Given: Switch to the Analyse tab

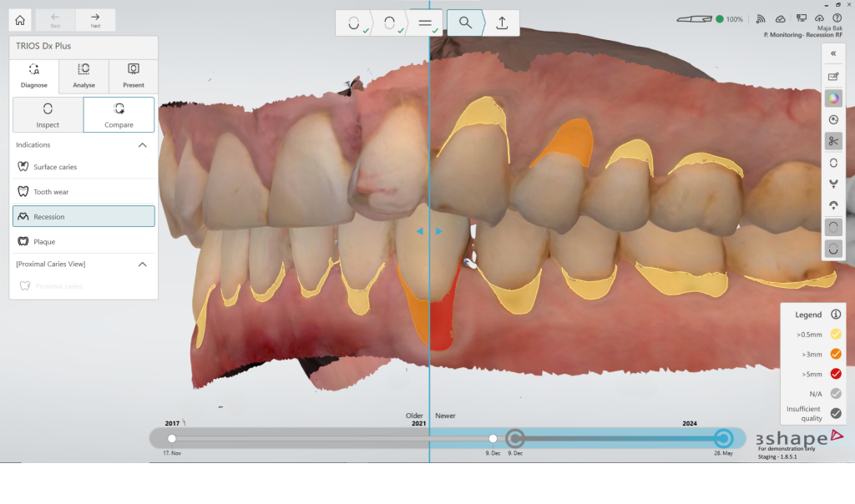Looking at the screenshot, I should (x=83, y=77).
